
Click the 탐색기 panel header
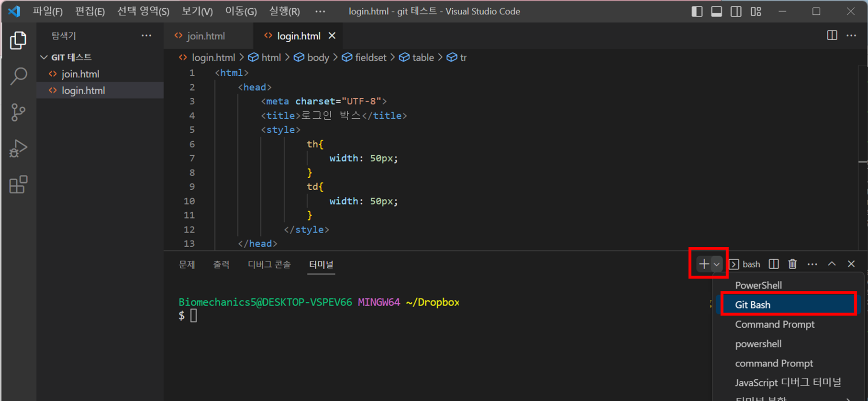click(64, 35)
